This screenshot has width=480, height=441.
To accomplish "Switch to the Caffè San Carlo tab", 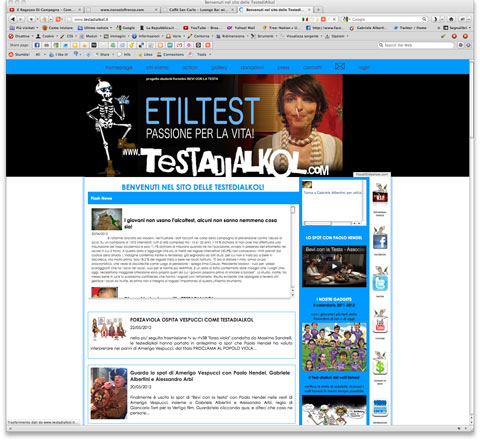I will point(198,10).
